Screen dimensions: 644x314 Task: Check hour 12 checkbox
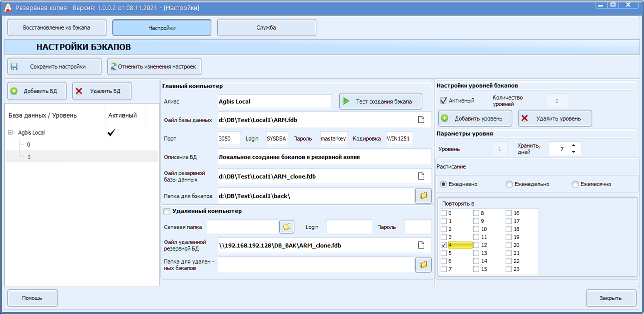476,245
